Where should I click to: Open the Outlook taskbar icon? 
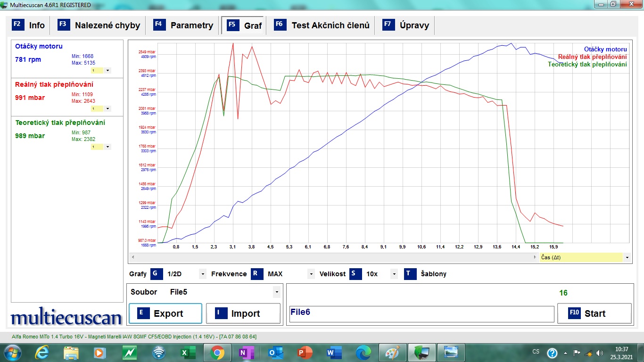(x=274, y=353)
